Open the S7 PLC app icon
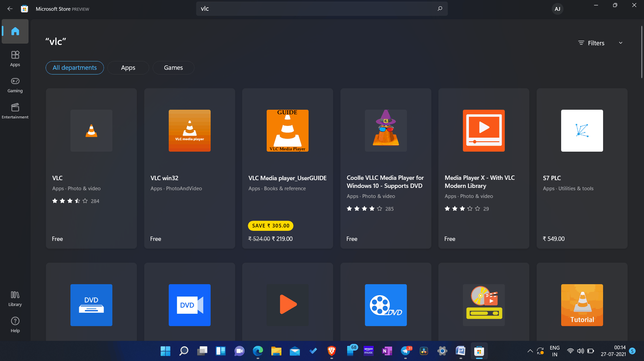The image size is (644, 361). click(x=582, y=131)
